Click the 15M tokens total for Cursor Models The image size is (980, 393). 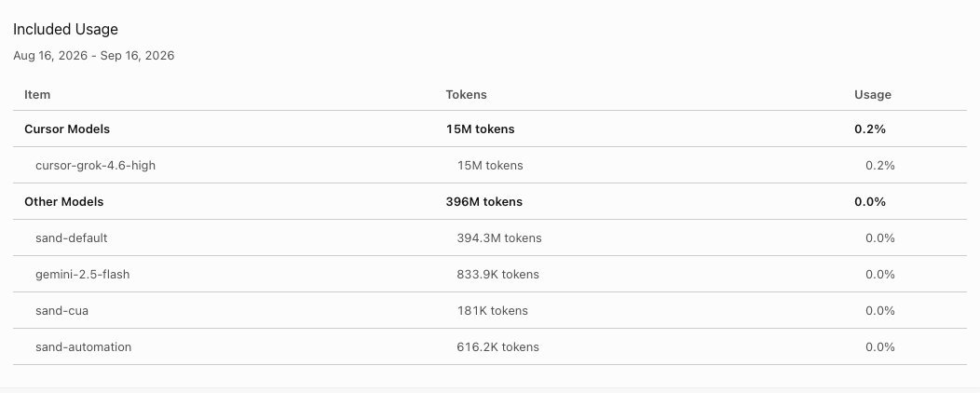[x=480, y=129]
